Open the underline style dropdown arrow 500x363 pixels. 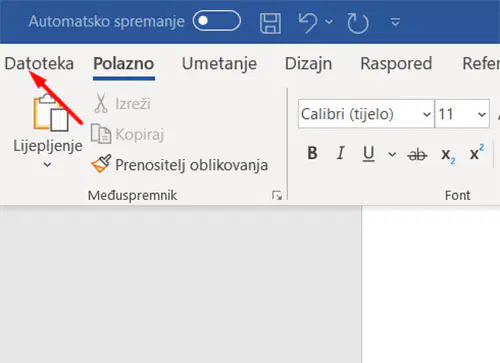(x=392, y=154)
